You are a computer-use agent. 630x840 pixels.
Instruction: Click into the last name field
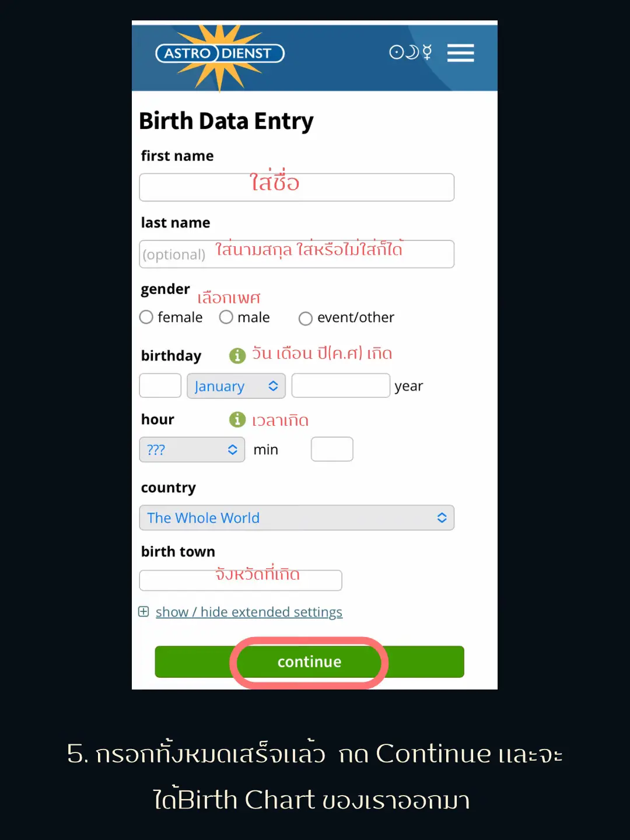(296, 254)
